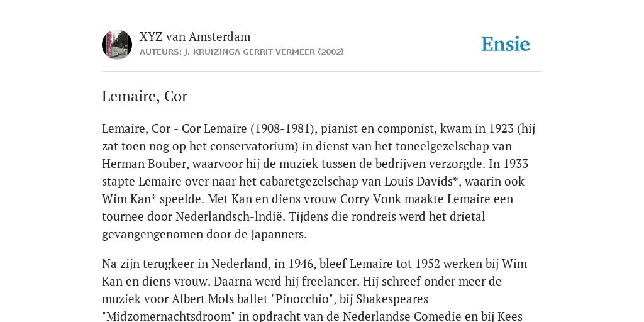Click the Ensie logo
Viewport: 644px width, 322px height.
click(505, 45)
